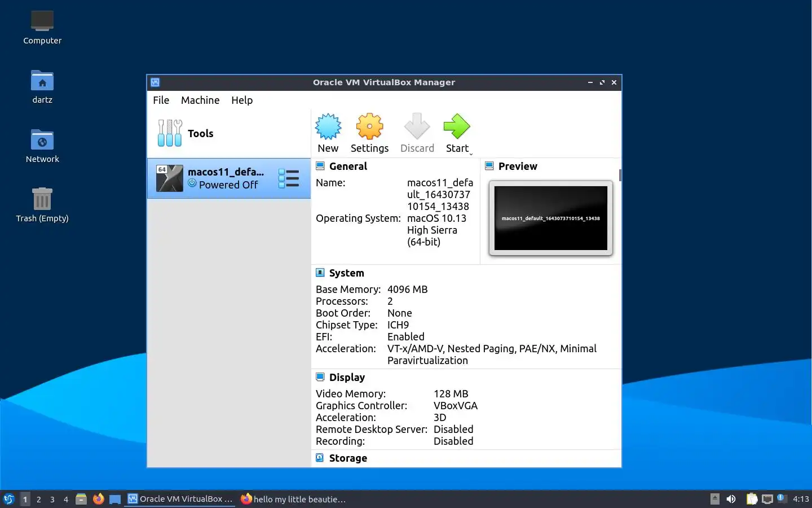This screenshot has height=508, width=812.
Task: Click the 4:13 taskbar clock
Action: [x=801, y=499]
